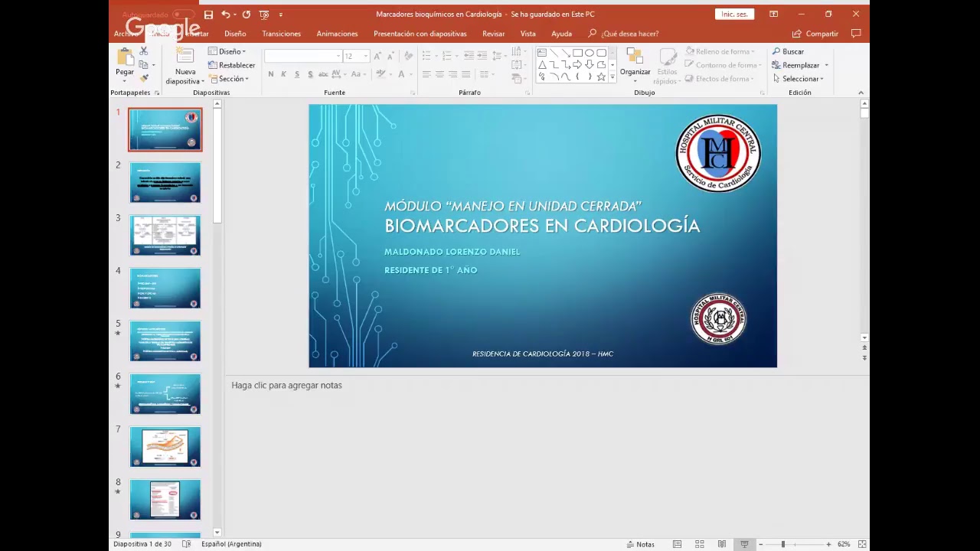Click the Redo/Repeat icon
This screenshot has width=980, height=551.
tap(247, 15)
